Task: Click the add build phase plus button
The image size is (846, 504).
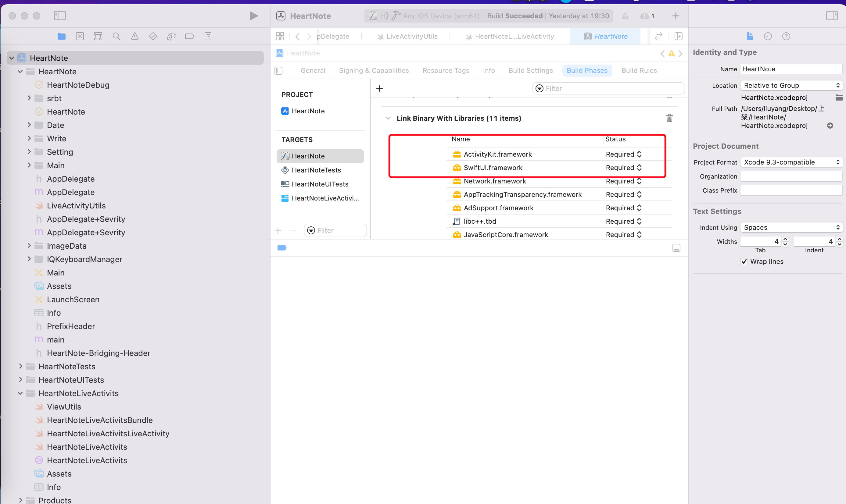Action: point(379,89)
